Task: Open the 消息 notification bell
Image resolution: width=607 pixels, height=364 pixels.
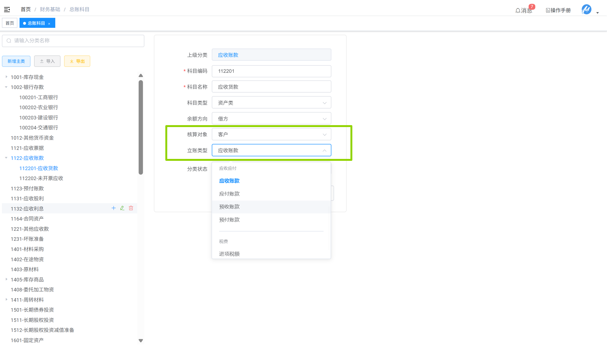Action: [524, 10]
